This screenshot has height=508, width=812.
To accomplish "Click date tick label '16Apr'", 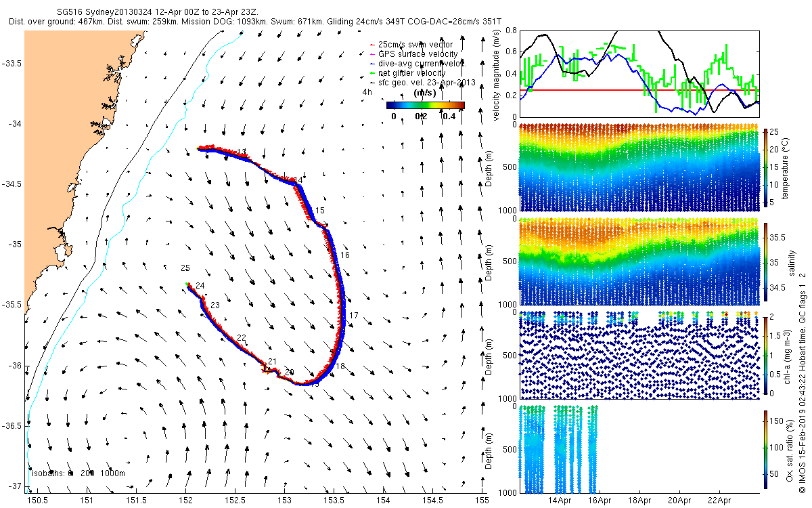I will point(600,501).
